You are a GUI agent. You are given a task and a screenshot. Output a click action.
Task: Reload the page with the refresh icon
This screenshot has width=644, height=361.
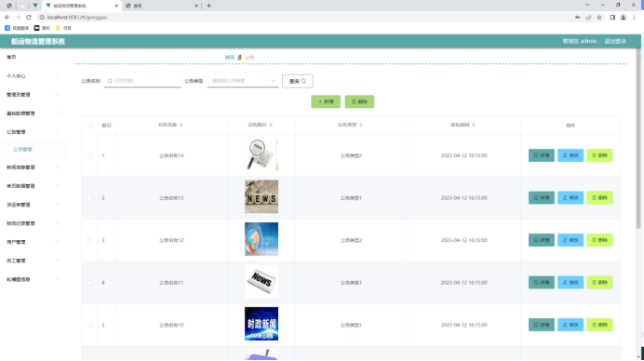tap(28, 18)
